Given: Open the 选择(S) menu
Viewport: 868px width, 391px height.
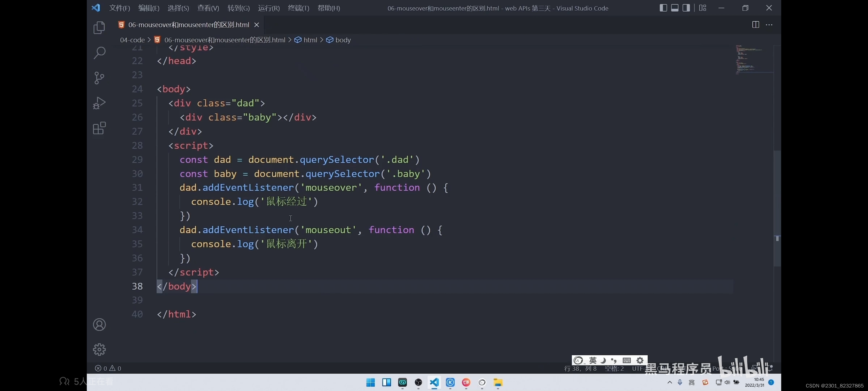Looking at the screenshot, I should pyautogui.click(x=178, y=8).
